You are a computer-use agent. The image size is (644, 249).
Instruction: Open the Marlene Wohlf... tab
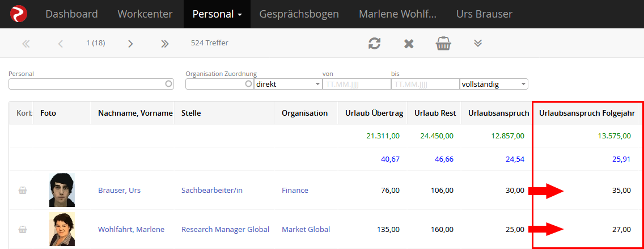point(397,14)
